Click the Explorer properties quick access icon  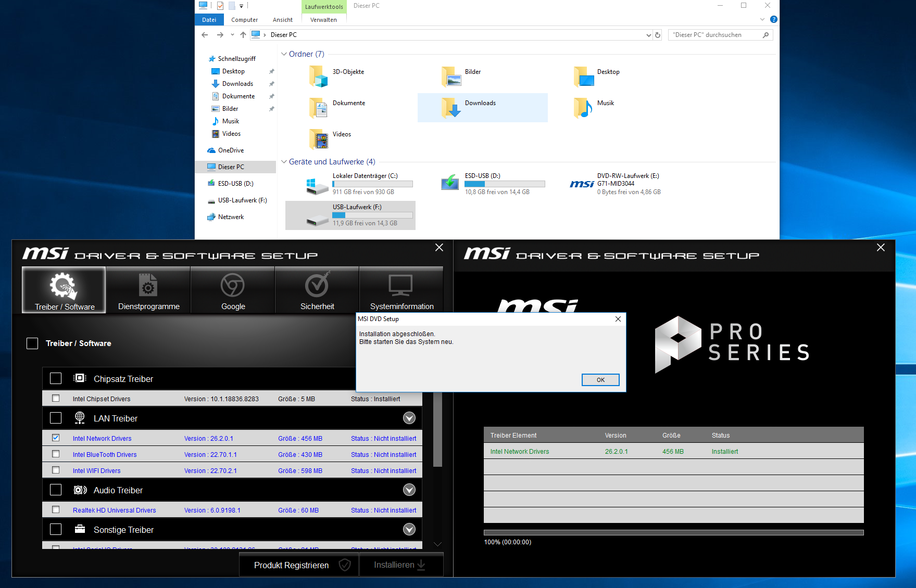tap(220, 6)
